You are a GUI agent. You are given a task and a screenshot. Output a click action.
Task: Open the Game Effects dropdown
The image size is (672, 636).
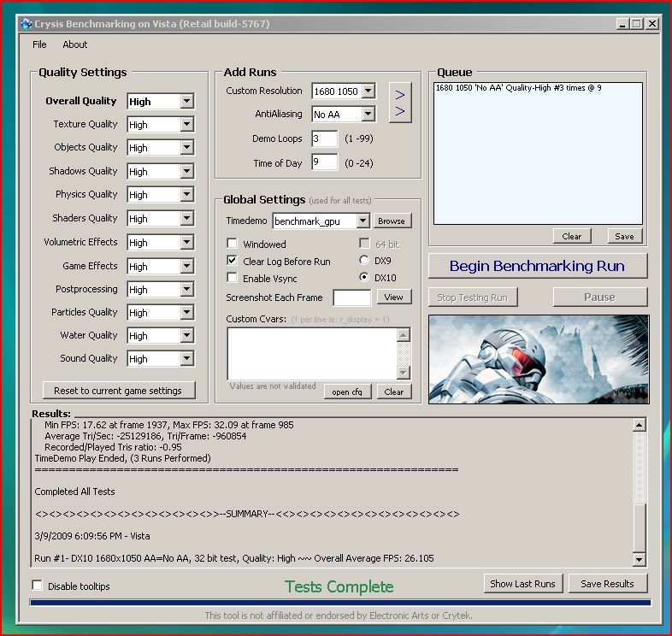point(186,267)
